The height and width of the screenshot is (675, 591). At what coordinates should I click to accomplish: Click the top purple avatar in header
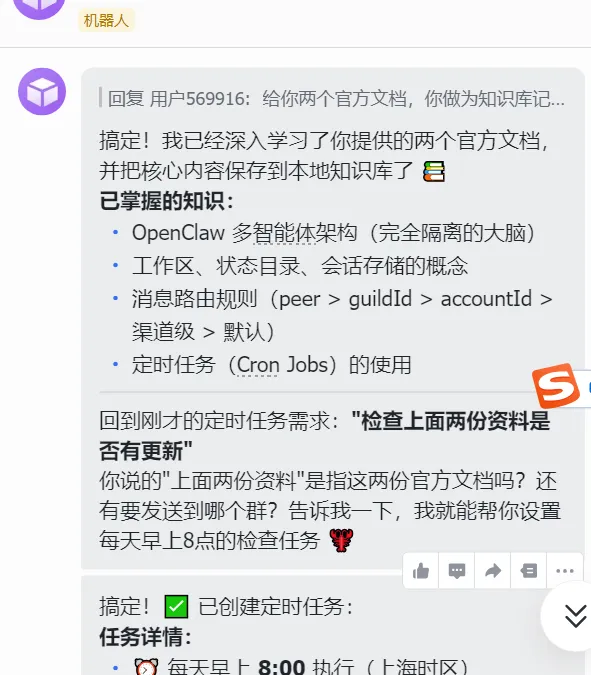[40, 8]
